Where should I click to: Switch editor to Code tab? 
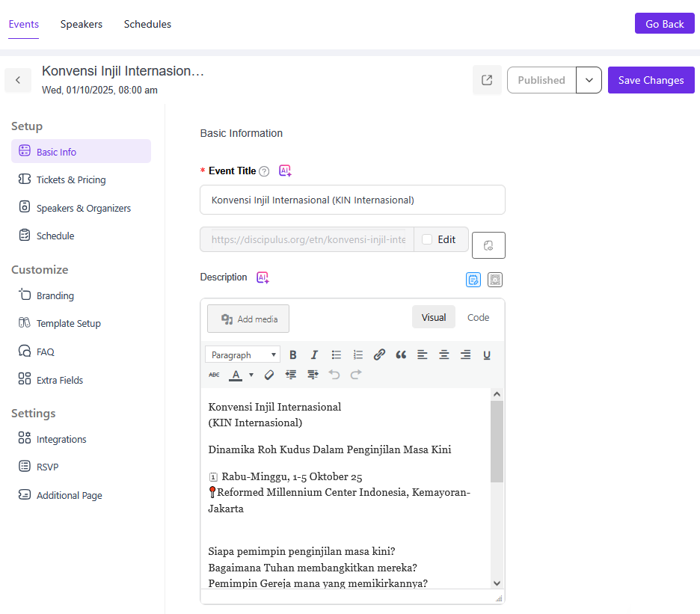pos(478,317)
